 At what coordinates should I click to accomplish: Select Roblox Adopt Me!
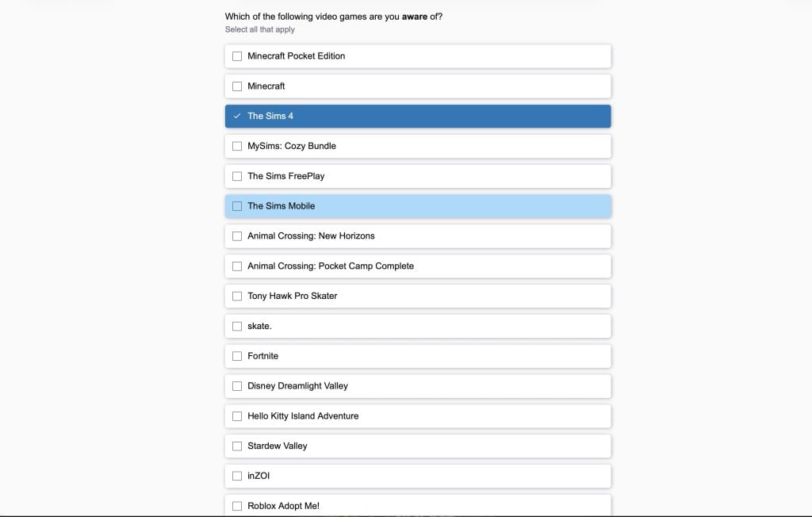[237, 505]
